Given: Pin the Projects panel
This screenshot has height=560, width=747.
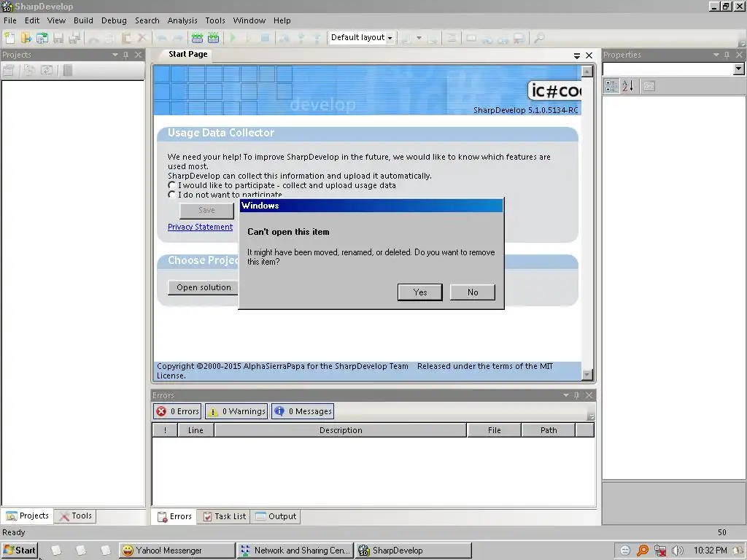Looking at the screenshot, I should (x=125, y=55).
